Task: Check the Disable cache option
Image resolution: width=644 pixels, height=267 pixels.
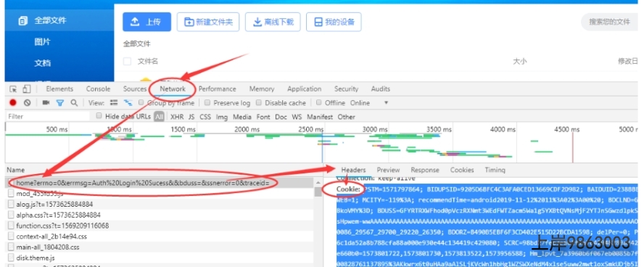Action: point(259,103)
